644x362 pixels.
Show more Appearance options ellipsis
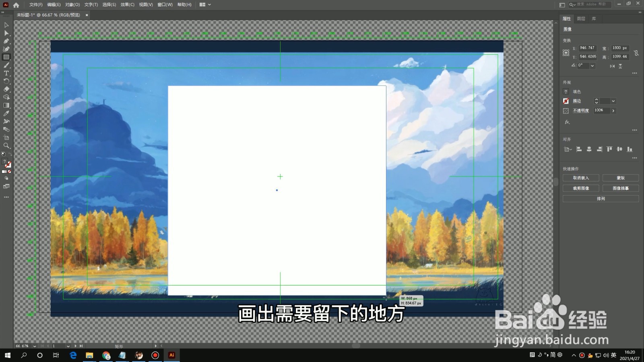[634, 130]
